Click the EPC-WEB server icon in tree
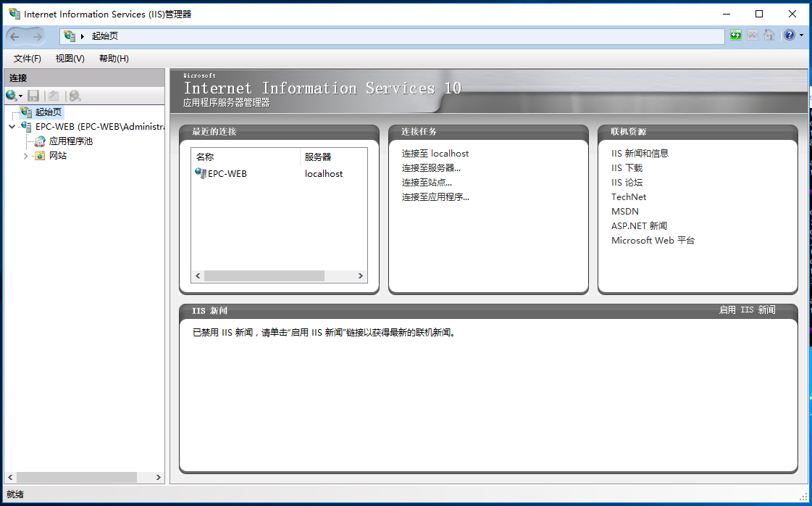 point(26,126)
